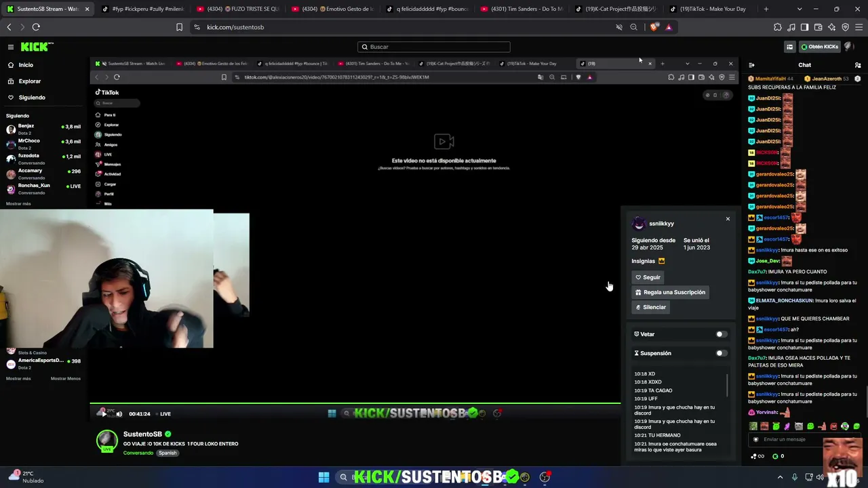Image resolution: width=868 pixels, height=488 pixels.
Task: Open the Brave Wallet icon
Action: 818,27
